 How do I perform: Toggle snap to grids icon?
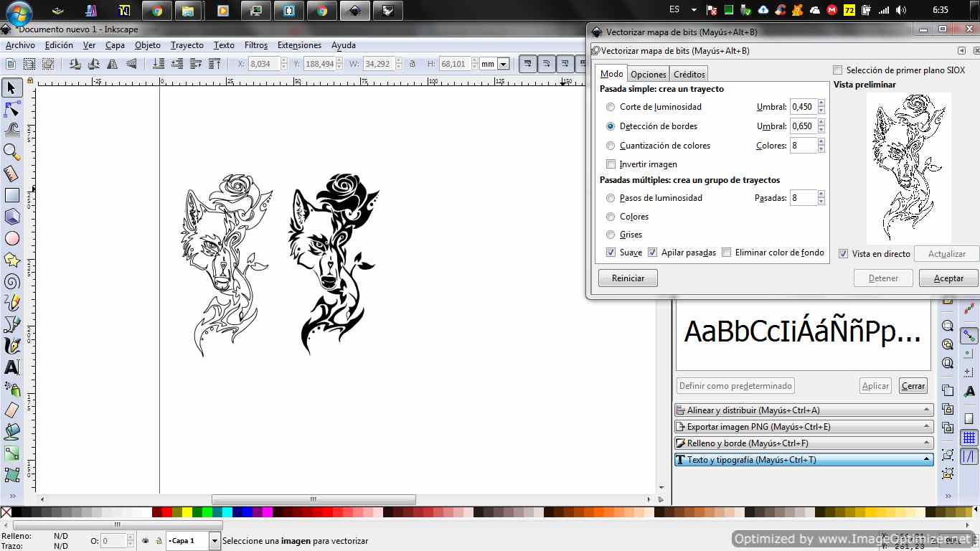(969, 438)
